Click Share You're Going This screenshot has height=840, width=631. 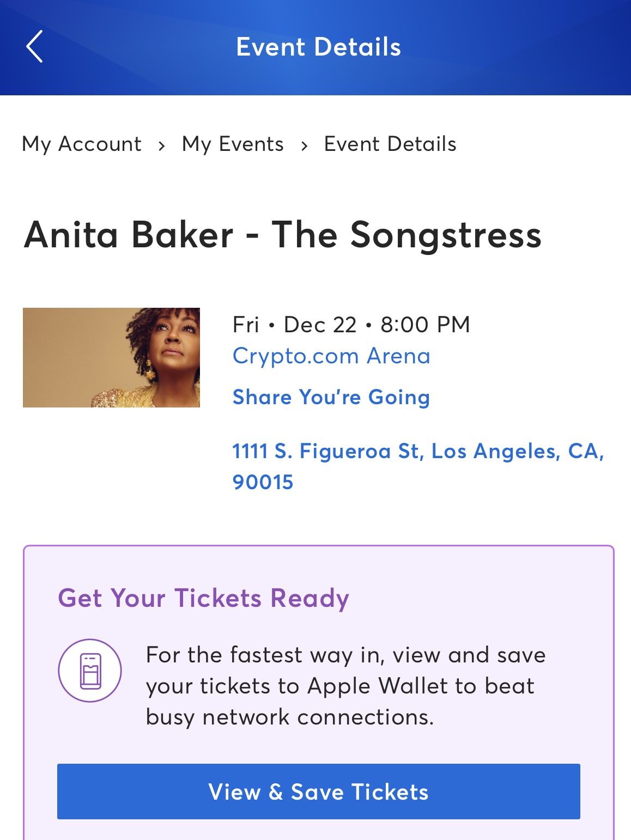(x=331, y=397)
